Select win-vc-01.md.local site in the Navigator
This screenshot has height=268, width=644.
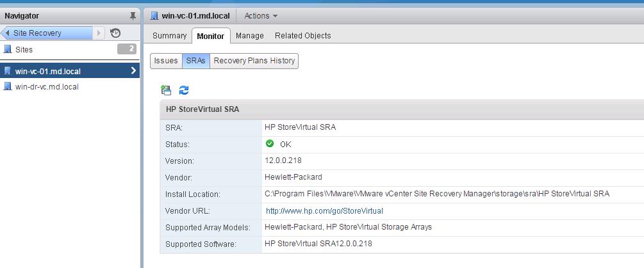[x=70, y=71]
